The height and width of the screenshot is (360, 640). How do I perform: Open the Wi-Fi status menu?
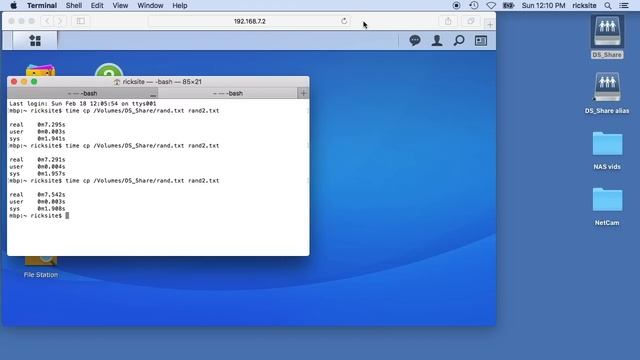491,5
